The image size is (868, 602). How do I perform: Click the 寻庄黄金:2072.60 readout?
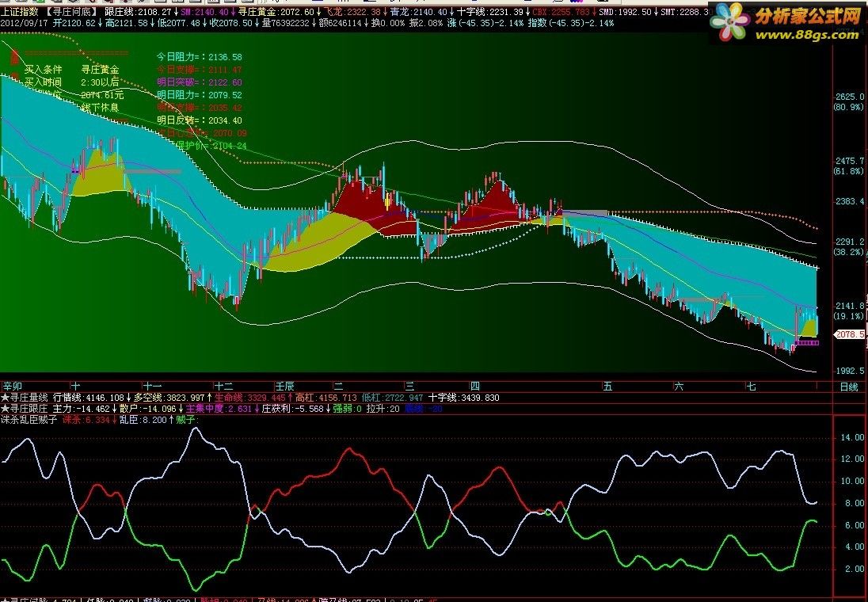click(276, 11)
